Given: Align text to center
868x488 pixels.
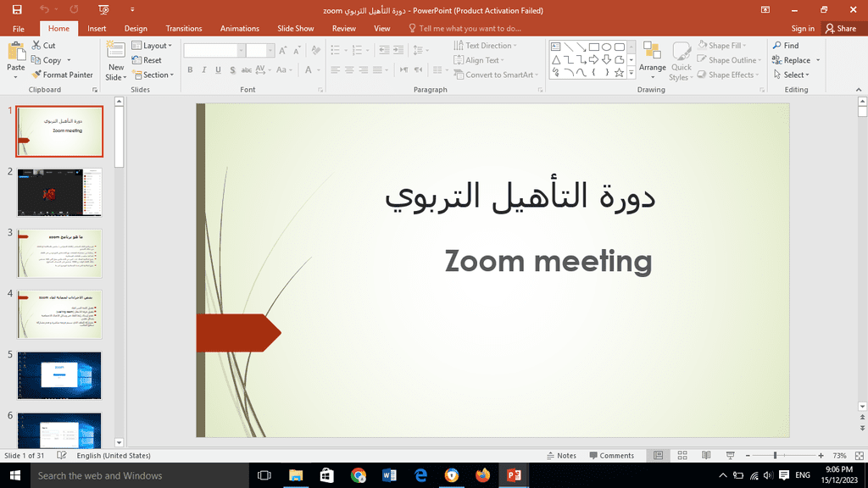Looking at the screenshot, I should (349, 69).
